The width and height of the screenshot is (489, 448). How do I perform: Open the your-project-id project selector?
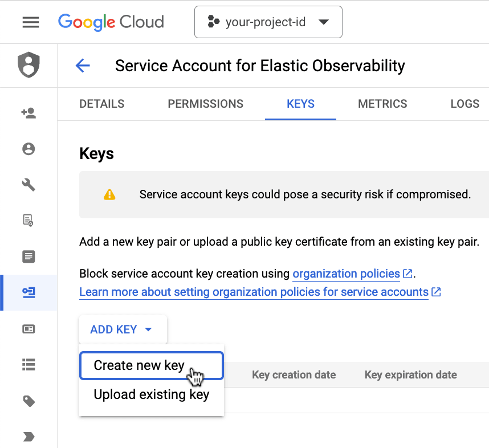(x=268, y=22)
